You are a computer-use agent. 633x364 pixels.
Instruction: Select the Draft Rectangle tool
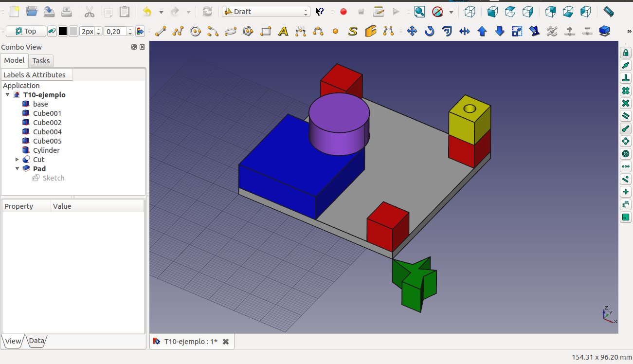[266, 32]
